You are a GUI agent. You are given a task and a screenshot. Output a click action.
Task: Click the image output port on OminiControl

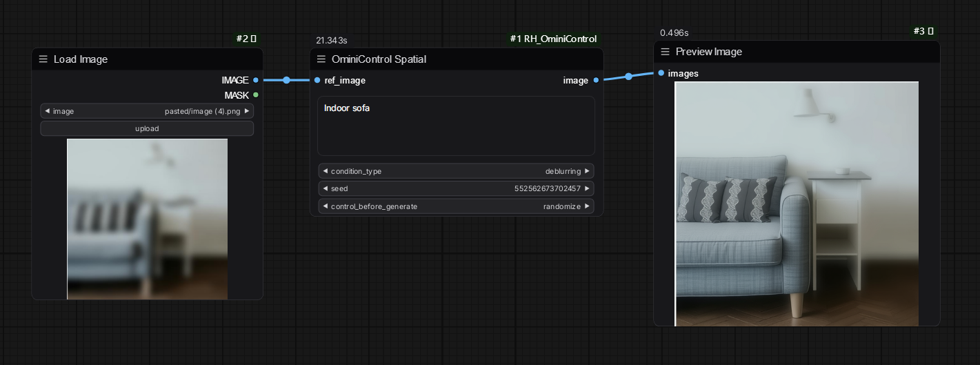596,80
